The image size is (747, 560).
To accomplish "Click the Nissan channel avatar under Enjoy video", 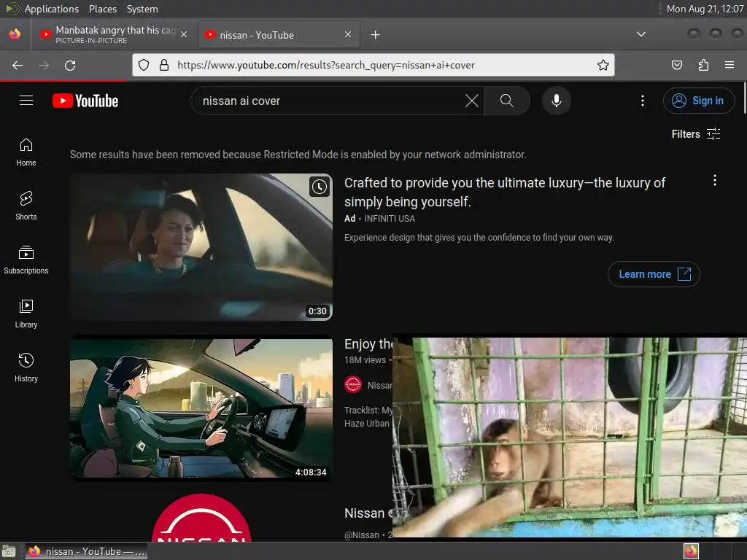I will pyautogui.click(x=353, y=384).
